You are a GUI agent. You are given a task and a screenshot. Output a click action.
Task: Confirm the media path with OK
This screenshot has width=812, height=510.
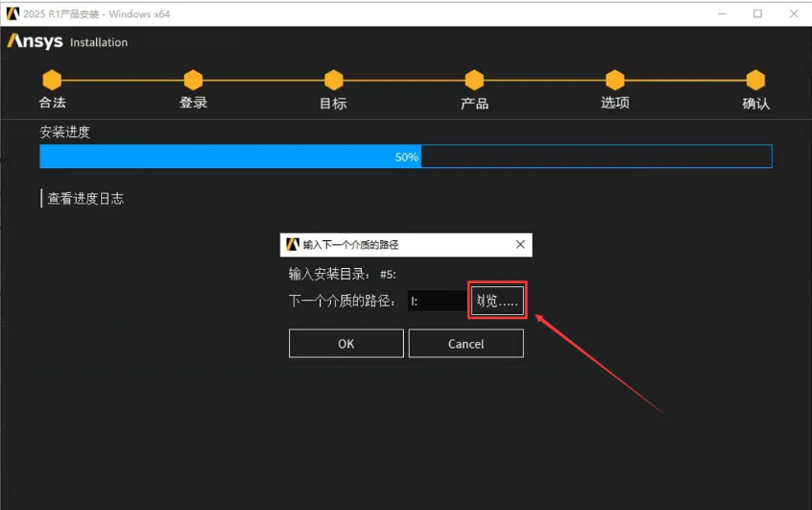pos(346,344)
